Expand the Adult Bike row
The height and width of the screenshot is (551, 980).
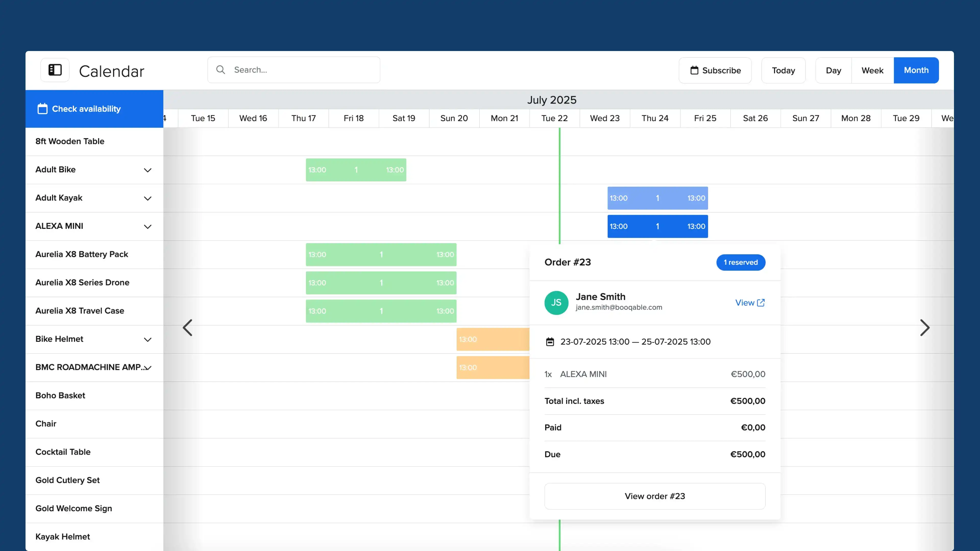coord(148,170)
